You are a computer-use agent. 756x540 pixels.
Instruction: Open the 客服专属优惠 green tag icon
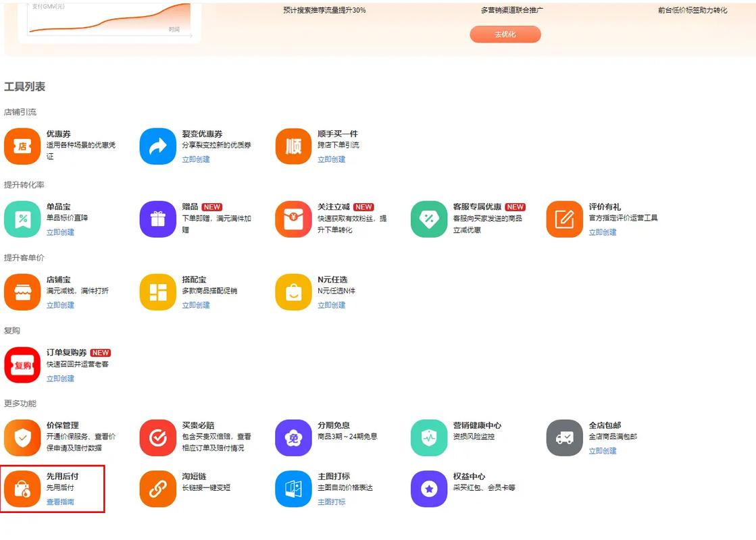[428, 219]
